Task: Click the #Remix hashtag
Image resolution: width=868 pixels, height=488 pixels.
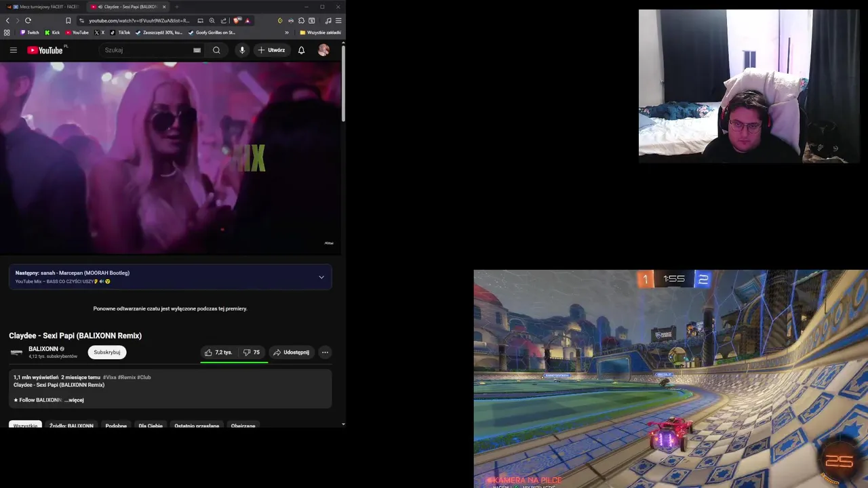Action: click(x=127, y=377)
